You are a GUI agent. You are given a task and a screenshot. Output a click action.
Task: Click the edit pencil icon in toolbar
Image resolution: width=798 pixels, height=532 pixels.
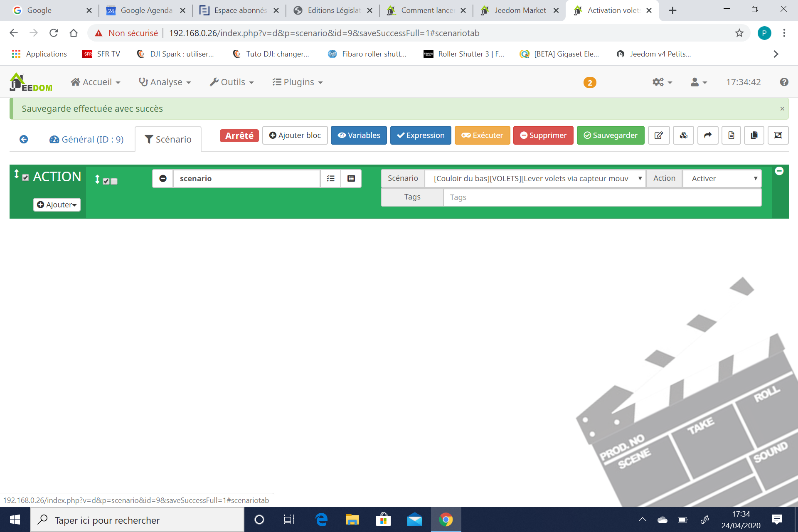coord(658,135)
